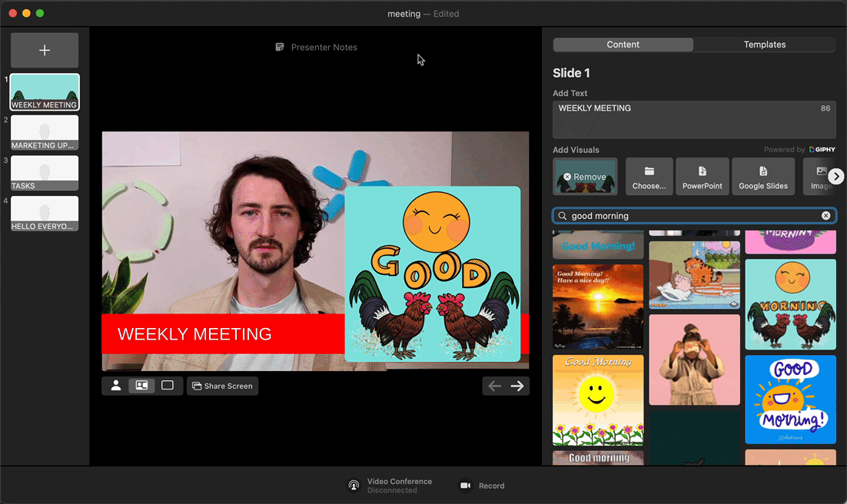
Task: Choose a file from folder
Action: pyautogui.click(x=649, y=177)
